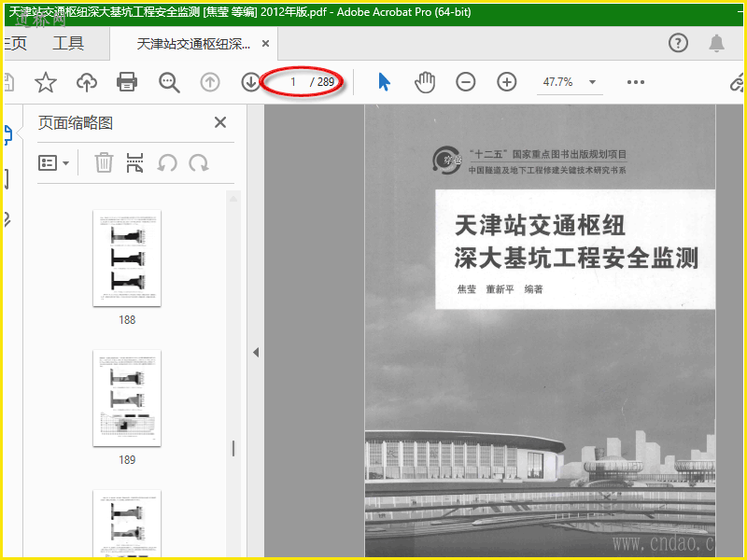Viewport: 747px width, 560px height.
Task: Click the 页面缩略图 panel heading
Action: 76,123
